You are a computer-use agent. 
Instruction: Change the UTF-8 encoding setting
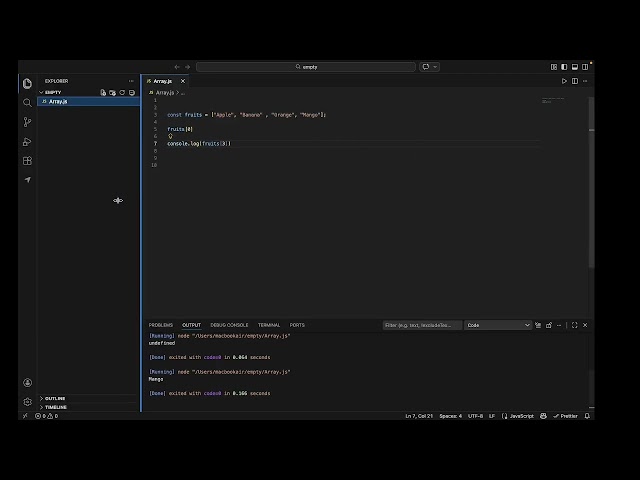(x=475, y=416)
